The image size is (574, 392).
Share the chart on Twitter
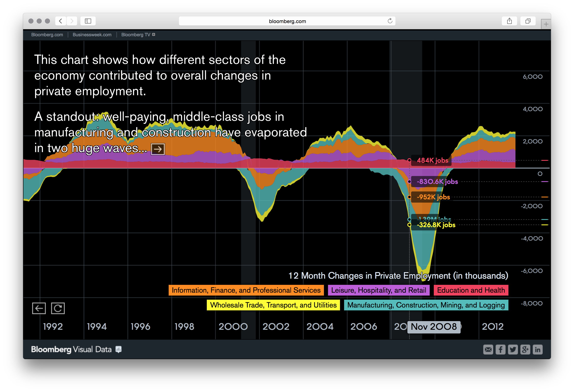[x=513, y=349]
